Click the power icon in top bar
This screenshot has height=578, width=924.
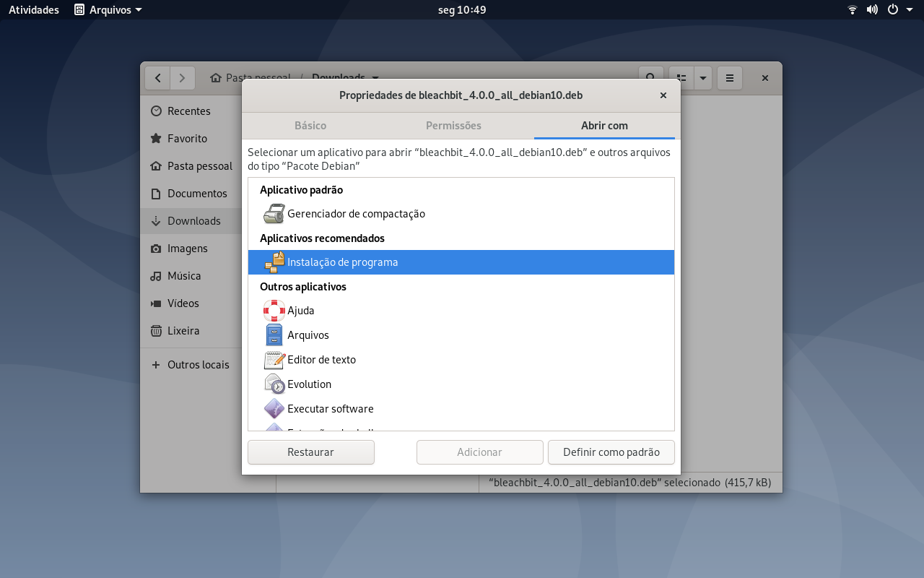coord(893,10)
